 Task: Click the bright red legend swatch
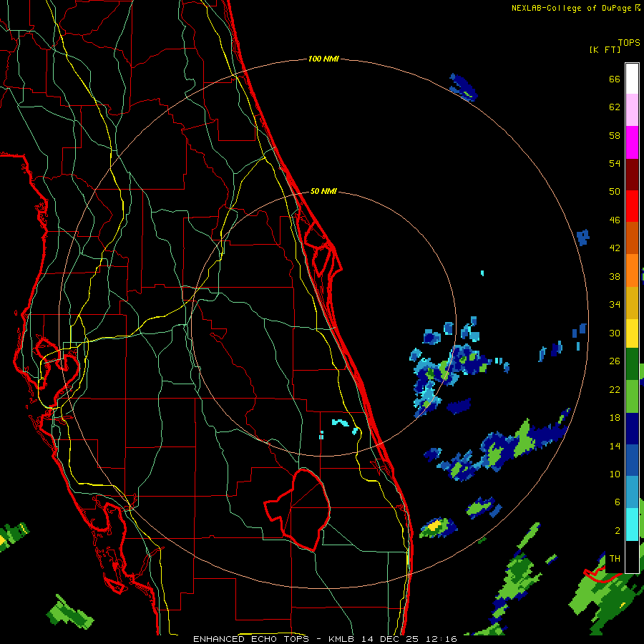point(632,206)
